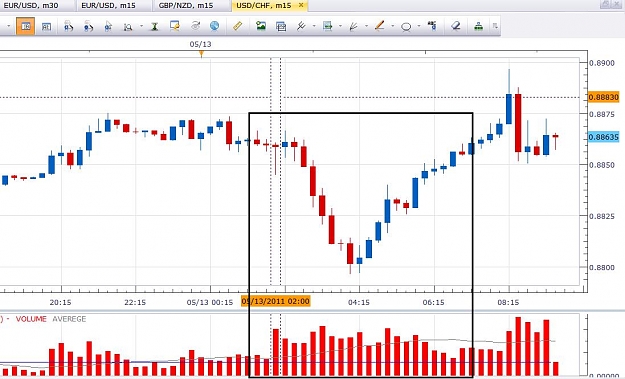Open the dropdown arrow next to pitchfork tool
625x379 pixels.
[x=314, y=27]
